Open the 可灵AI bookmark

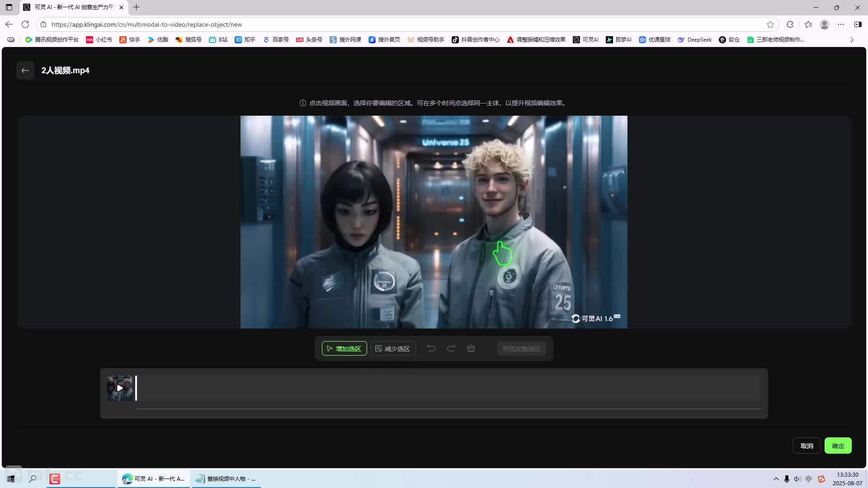click(x=585, y=40)
